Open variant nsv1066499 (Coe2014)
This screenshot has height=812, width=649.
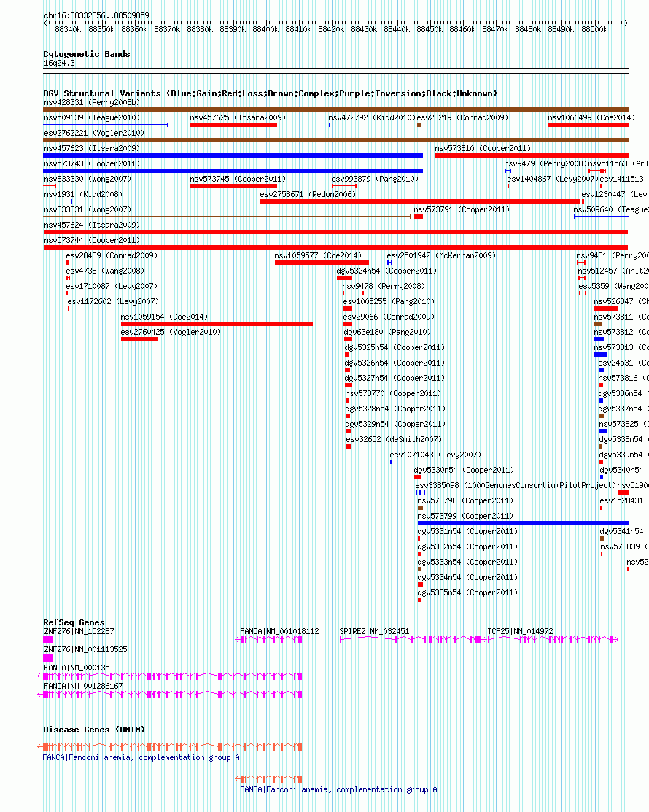pos(591,118)
